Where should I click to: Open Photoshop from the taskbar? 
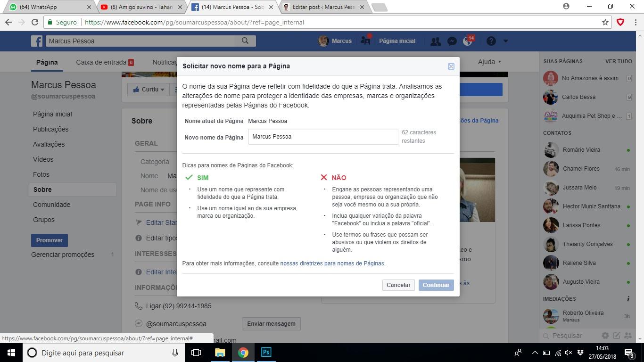(266, 353)
